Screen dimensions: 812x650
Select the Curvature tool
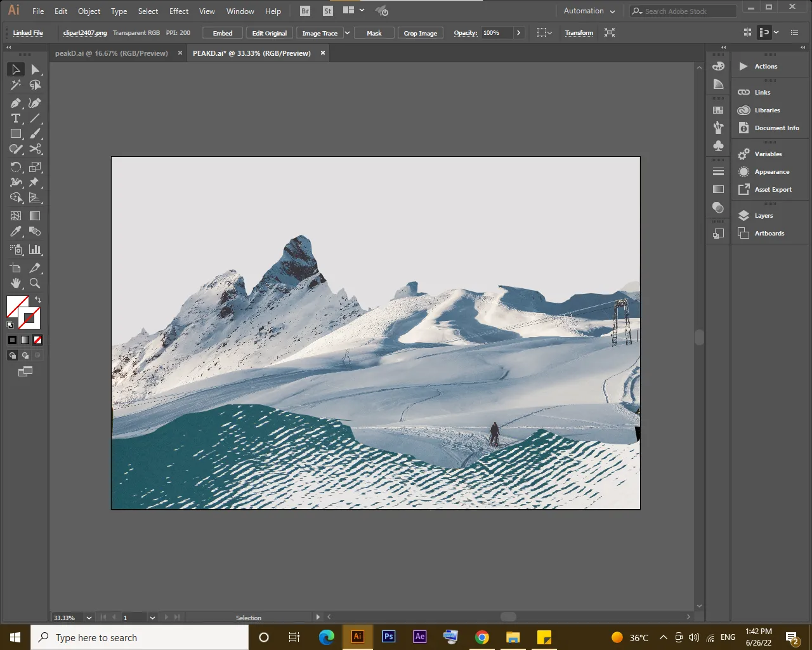pos(36,103)
